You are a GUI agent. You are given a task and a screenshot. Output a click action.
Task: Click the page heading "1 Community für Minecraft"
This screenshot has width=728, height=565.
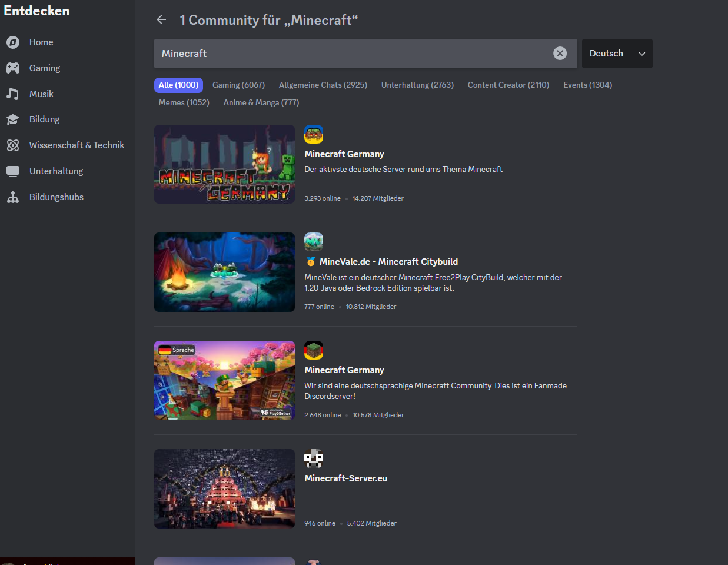(x=269, y=20)
